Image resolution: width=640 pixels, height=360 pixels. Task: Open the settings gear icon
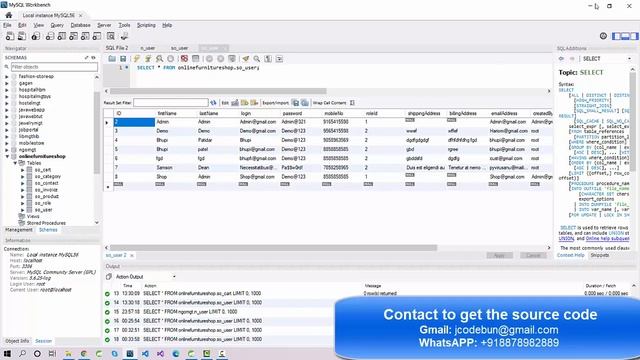click(603, 36)
